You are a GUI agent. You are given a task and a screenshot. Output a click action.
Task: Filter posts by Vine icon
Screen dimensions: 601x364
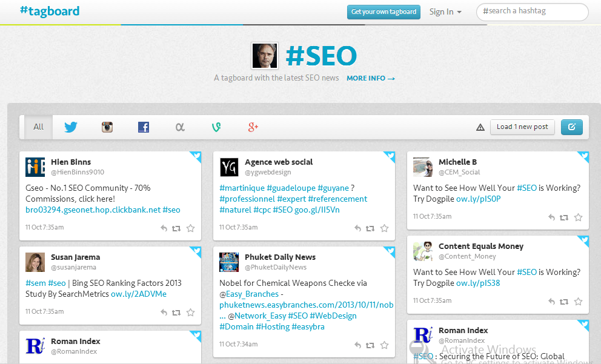[x=216, y=127]
